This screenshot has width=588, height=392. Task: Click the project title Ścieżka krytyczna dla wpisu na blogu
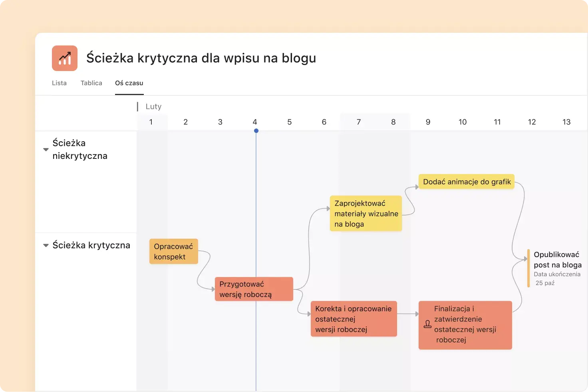click(201, 58)
